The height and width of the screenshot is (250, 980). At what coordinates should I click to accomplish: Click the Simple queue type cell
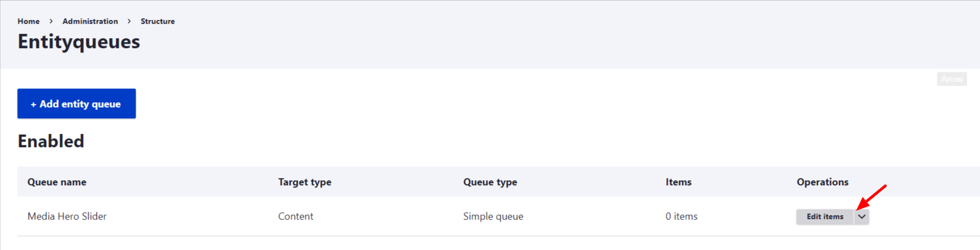click(493, 216)
